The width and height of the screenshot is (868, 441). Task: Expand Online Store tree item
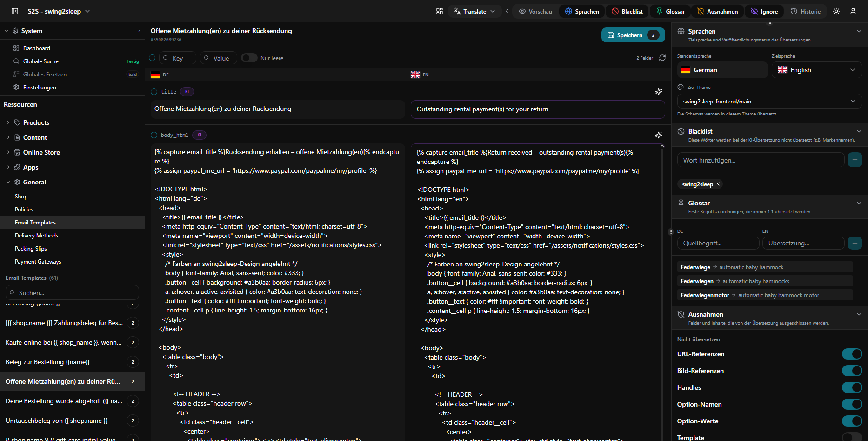pos(8,152)
